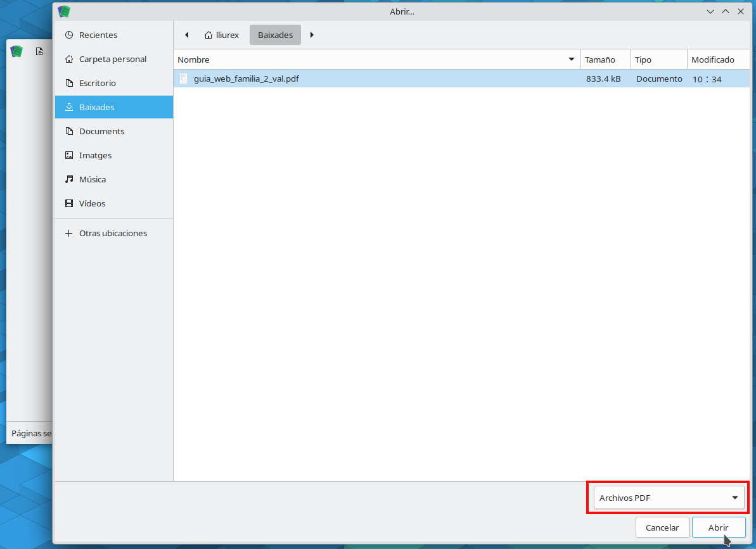Click the Imatges picture icon in sidebar
This screenshot has width=756, height=549.
(69, 155)
